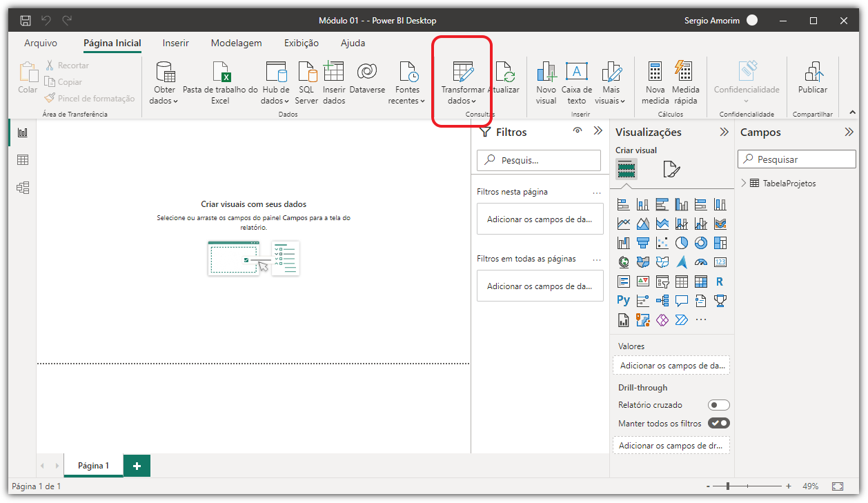This screenshot has height=503, width=868.
Task: Open the Ajuda ribbon tab
Action: click(x=353, y=43)
